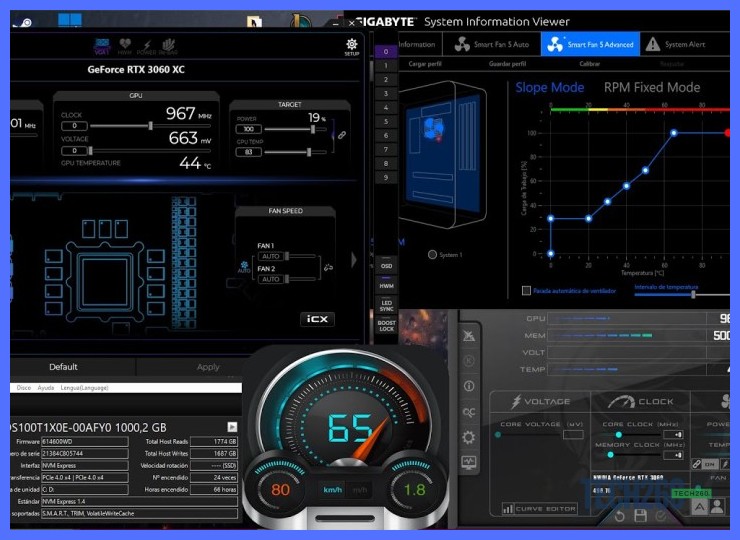The height and width of the screenshot is (540, 740).
Task: Toggle BOOST LOCK
Action: [386, 326]
